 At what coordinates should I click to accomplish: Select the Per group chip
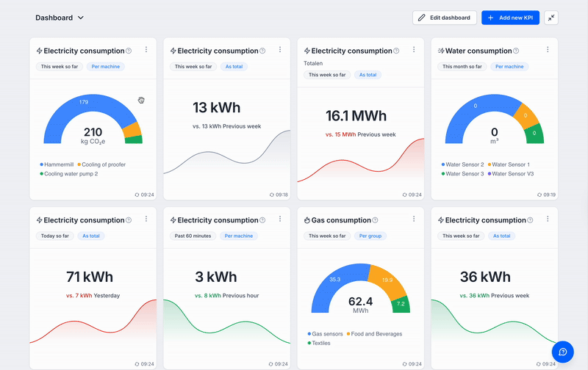point(370,236)
